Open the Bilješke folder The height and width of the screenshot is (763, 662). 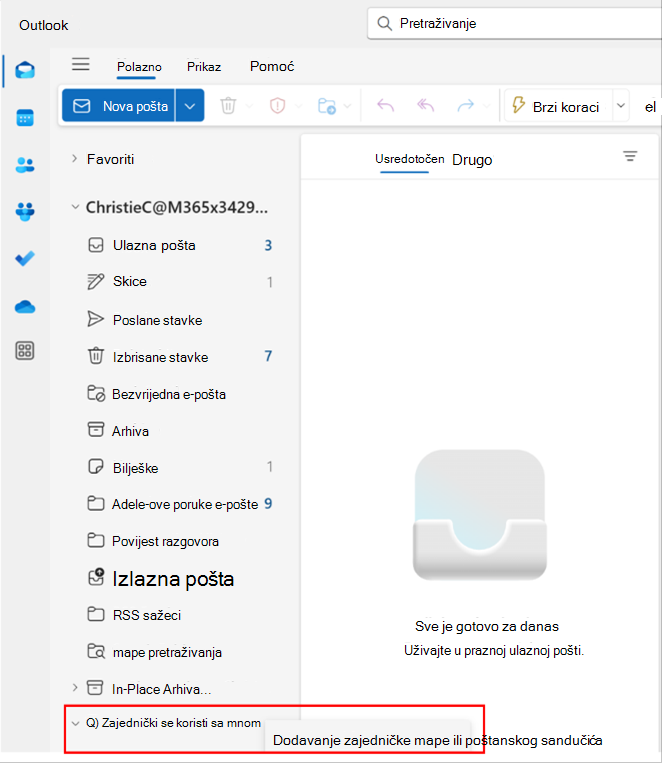[179, 468]
